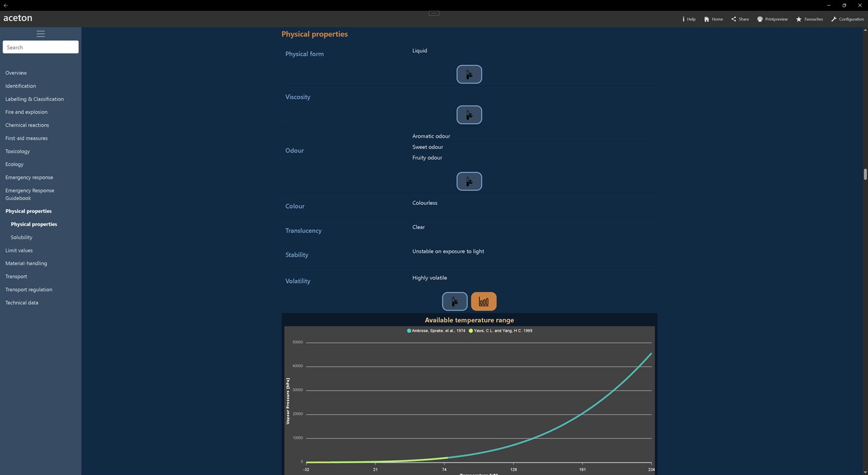The height and width of the screenshot is (475, 868).
Task: Click 'Highly volatile' value
Action: [x=429, y=278]
